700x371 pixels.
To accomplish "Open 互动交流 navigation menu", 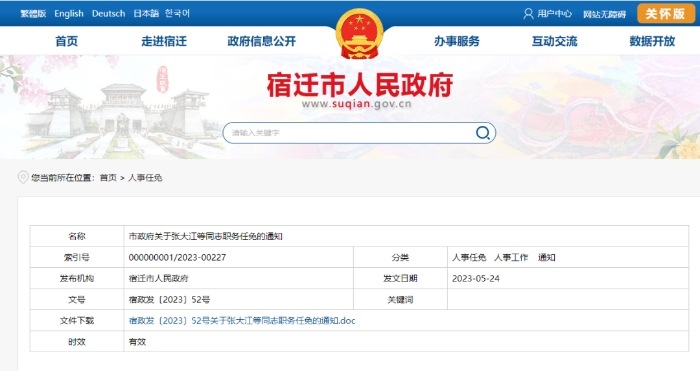I will click(x=554, y=42).
